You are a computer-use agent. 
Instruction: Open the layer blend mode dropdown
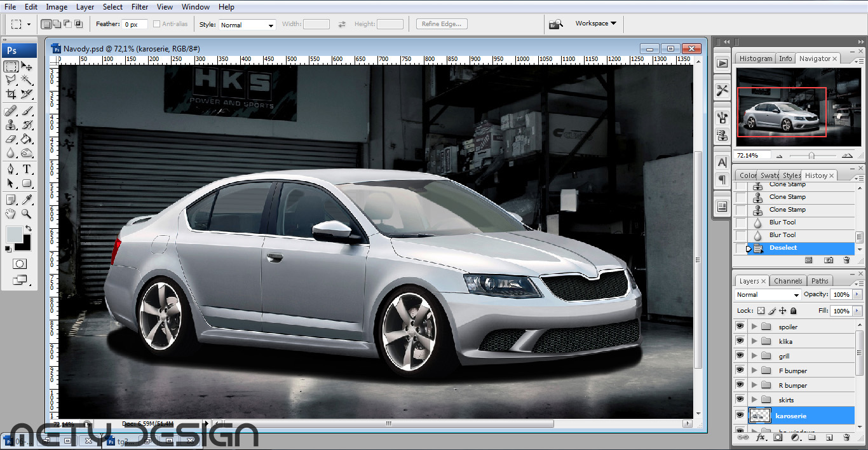pyautogui.click(x=768, y=295)
